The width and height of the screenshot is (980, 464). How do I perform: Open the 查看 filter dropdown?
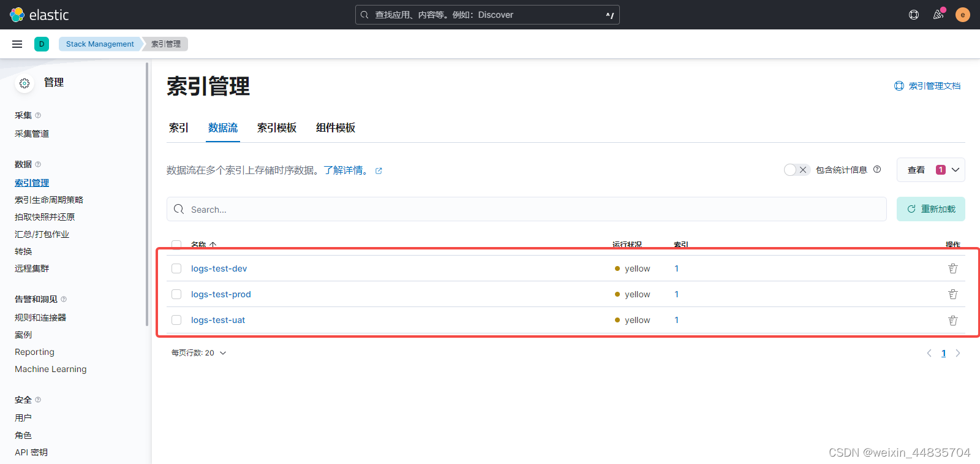point(931,170)
